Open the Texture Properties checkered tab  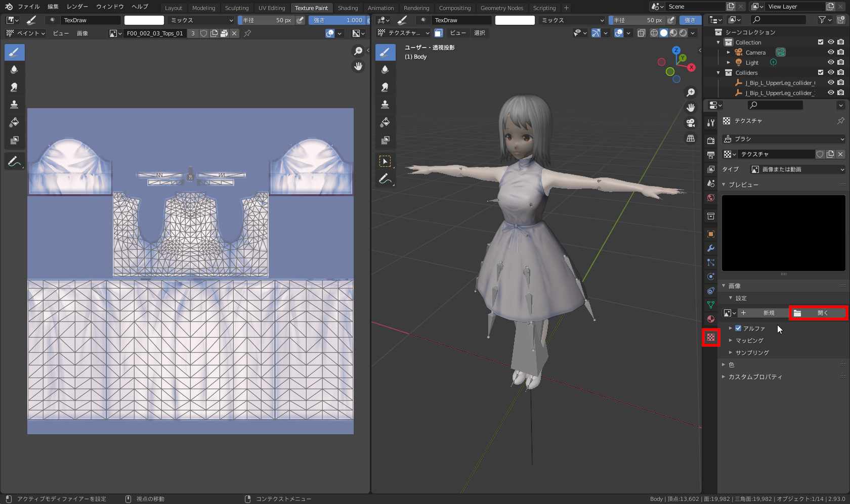(x=710, y=337)
